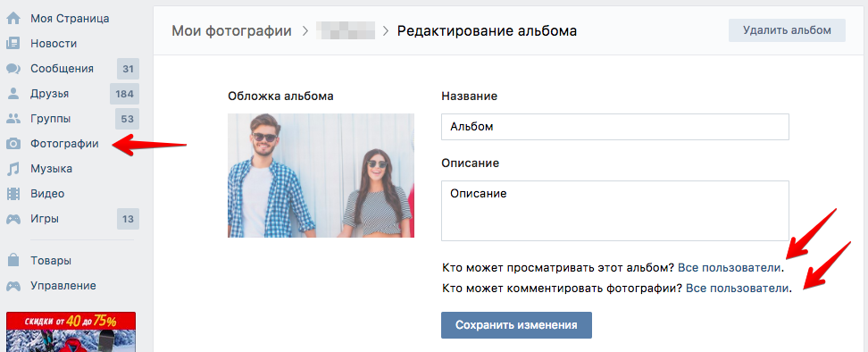Open Сообщения in the sidebar
This screenshot has height=352, width=868.
click(62, 69)
